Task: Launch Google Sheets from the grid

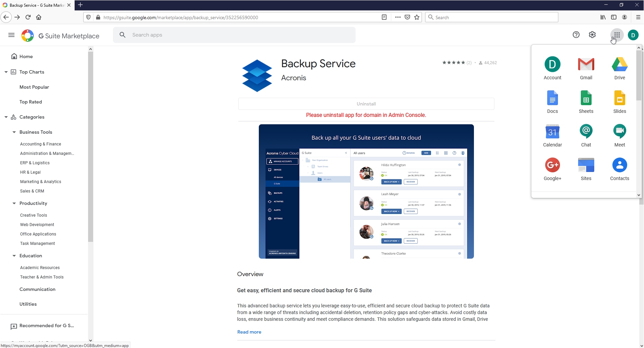Action: tap(586, 102)
